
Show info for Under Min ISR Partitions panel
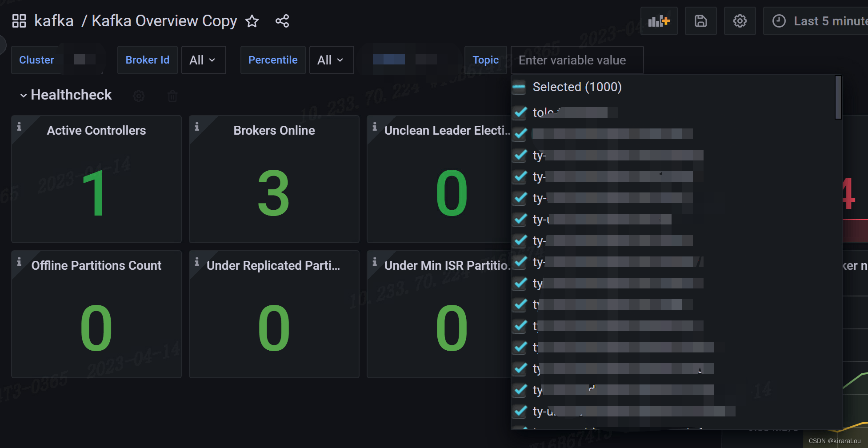[375, 262]
